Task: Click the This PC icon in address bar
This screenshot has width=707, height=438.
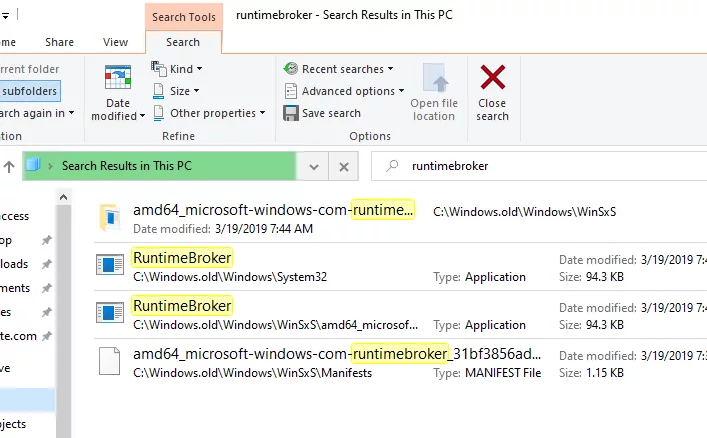Action: tap(33, 165)
